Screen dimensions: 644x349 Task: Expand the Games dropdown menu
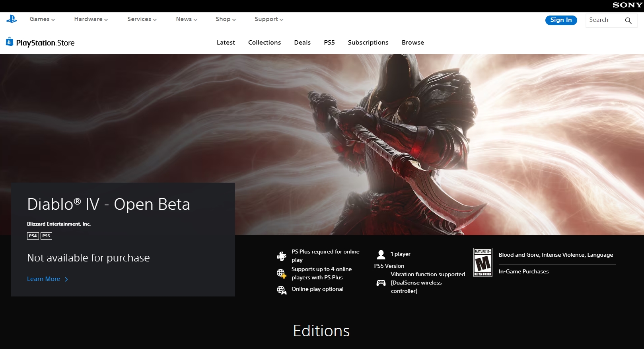42,19
